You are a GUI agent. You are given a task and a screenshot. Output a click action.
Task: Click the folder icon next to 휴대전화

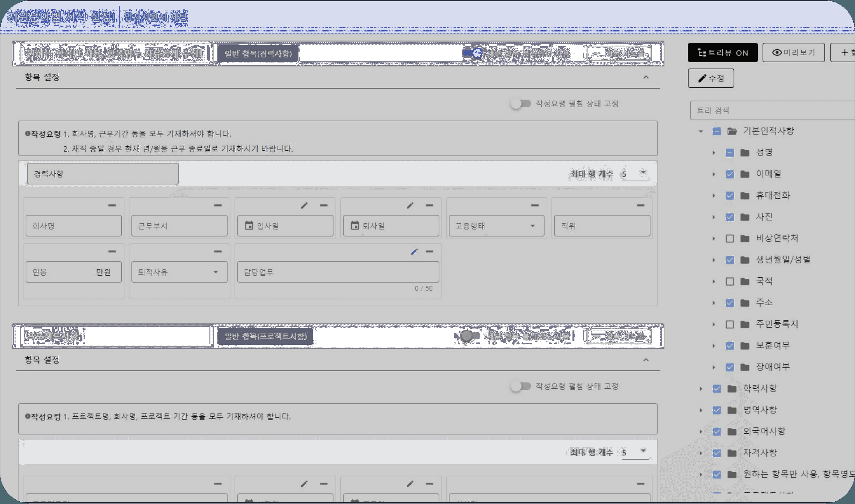click(745, 195)
